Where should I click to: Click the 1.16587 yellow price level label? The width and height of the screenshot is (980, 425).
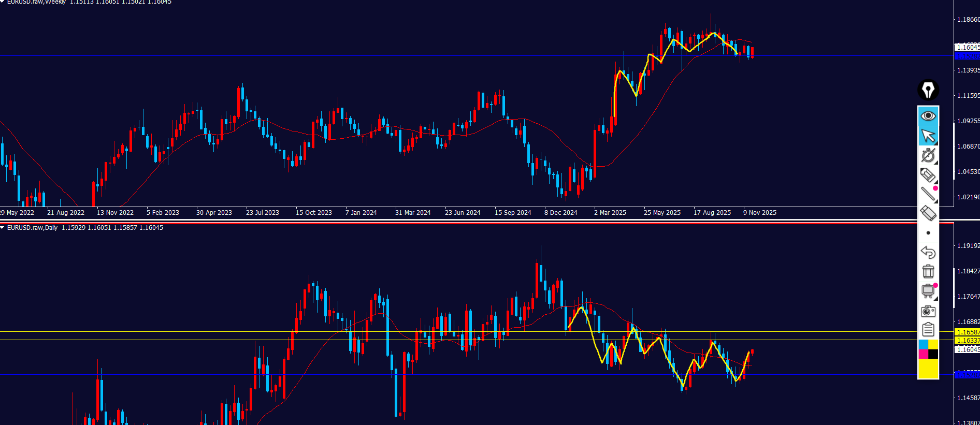(967, 332)
